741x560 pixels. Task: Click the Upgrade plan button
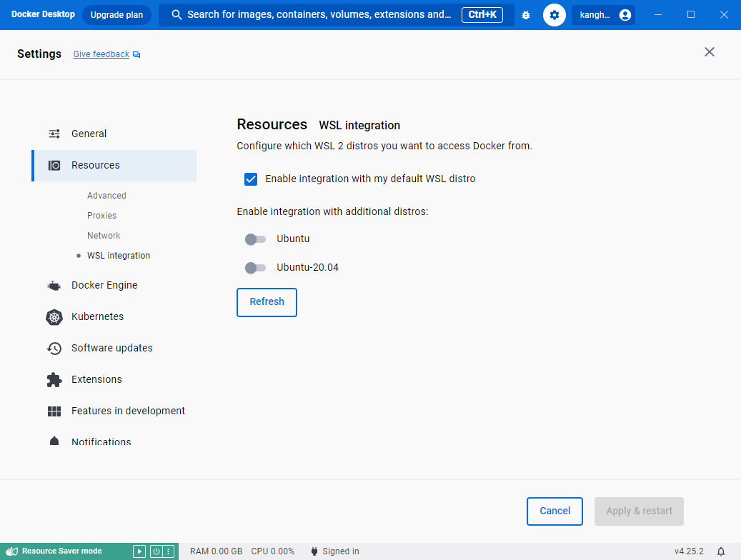point(116,15)
